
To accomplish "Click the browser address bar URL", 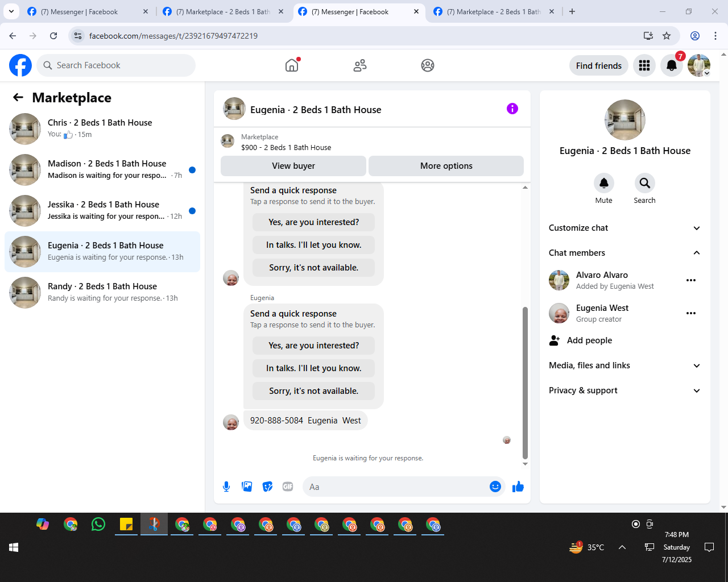I will coord(173,36).
